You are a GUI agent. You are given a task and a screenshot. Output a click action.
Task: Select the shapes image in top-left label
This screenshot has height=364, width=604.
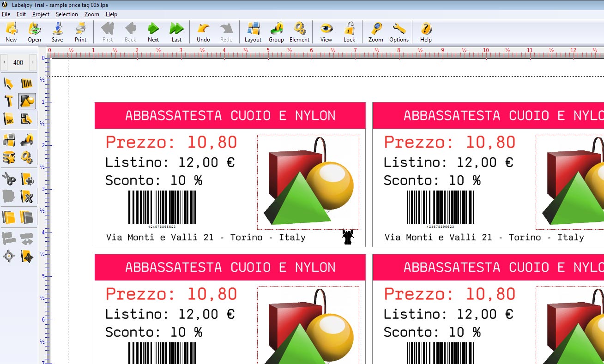pos(308,182)
